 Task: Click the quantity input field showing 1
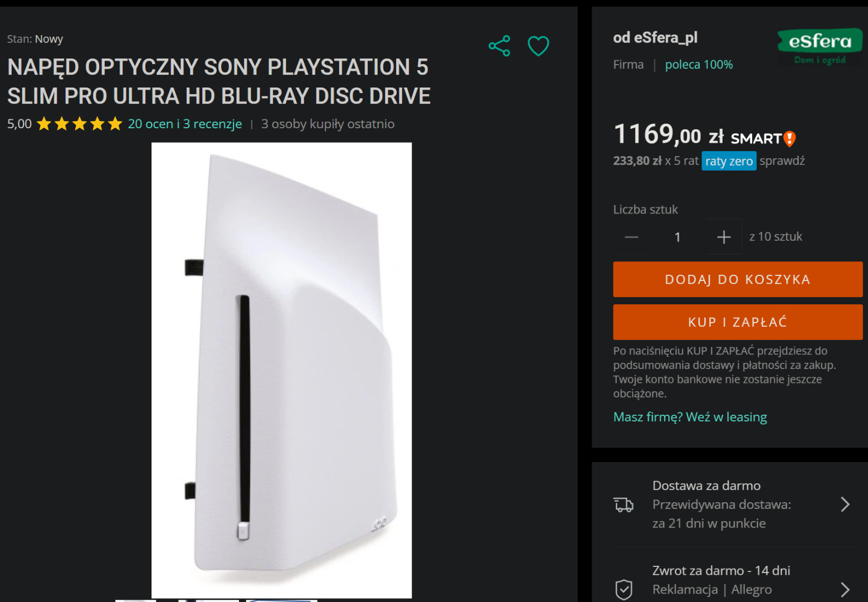(x=677, y=237)
